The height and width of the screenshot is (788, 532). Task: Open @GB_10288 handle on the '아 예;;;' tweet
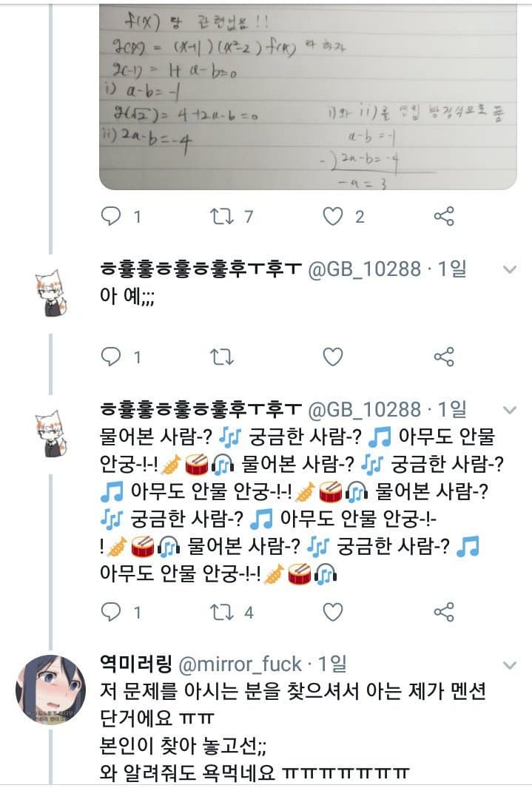coord(363,269)
